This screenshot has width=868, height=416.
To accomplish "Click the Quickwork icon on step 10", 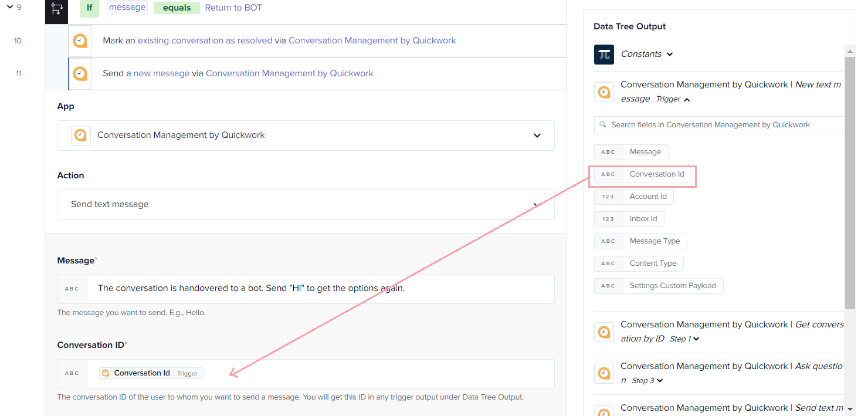I will coord(80,41).
